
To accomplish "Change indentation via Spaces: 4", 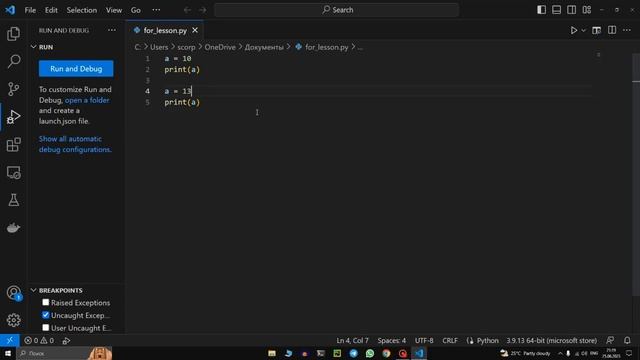I will point(391,340).
